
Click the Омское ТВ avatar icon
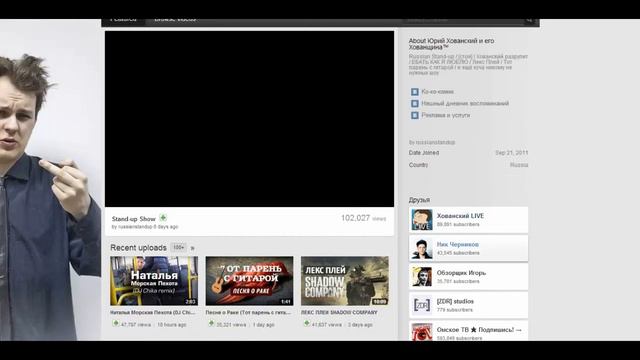pyautogui.click(x=422, y=332)
